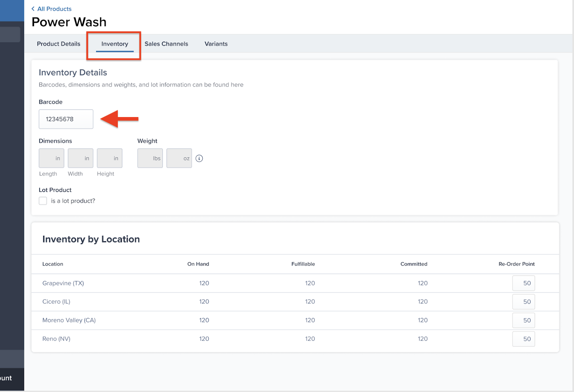
Task: Click the Height dimension field
Action: [x=109, y=158]
